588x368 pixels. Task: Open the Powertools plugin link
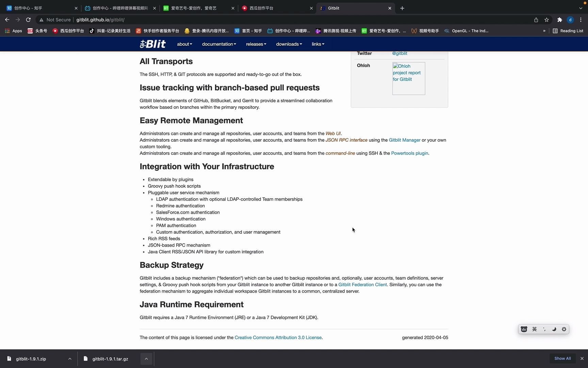[x=409, y=153]
